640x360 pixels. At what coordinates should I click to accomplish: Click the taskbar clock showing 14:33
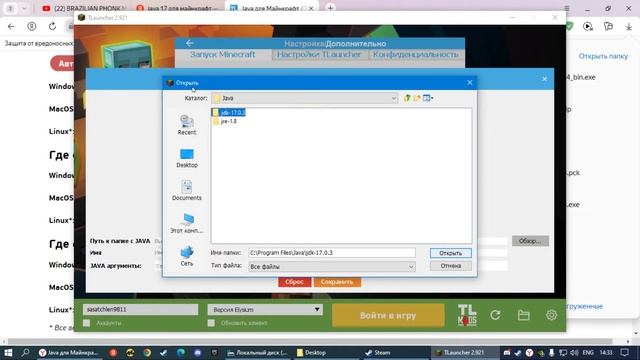pyautogui.click(x=607, y=353)
